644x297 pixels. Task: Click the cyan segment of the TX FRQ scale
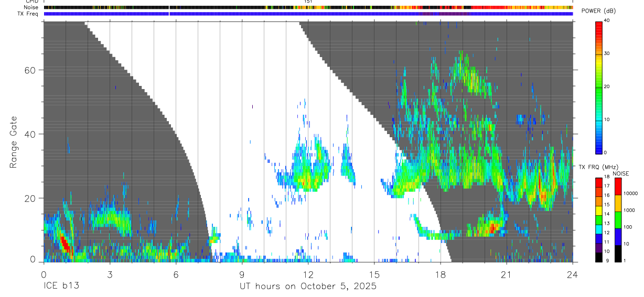599,229
